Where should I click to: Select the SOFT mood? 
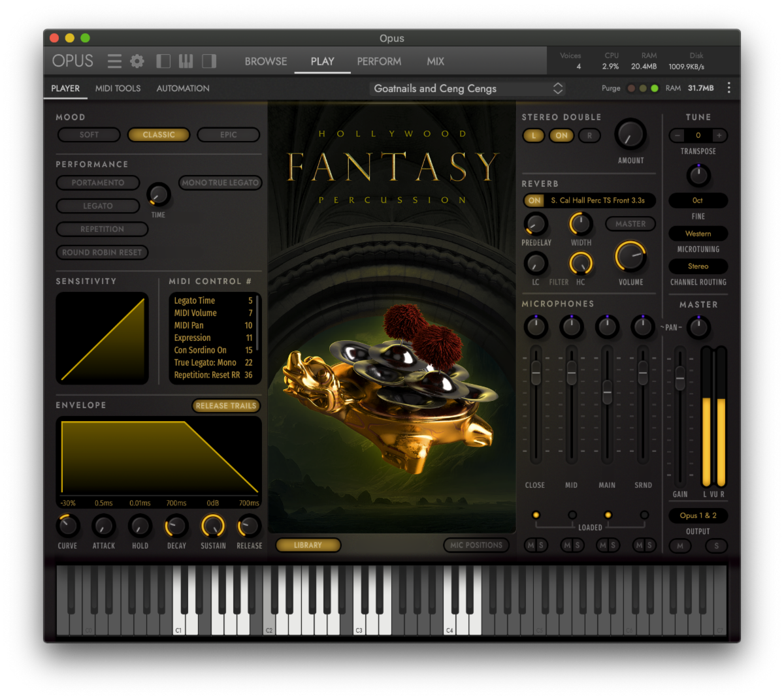point(89,135)
